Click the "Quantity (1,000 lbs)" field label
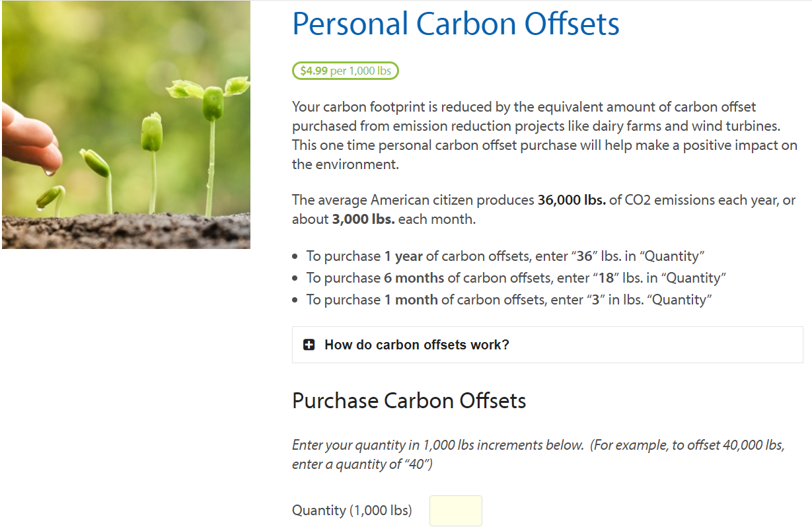812x531 pixels. pos(351,511)
